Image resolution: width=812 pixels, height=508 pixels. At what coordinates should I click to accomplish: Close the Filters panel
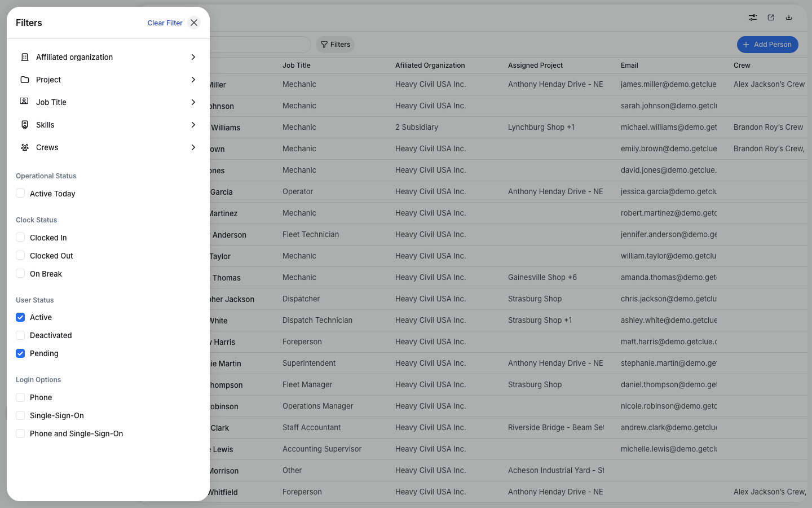pos(194,23)
